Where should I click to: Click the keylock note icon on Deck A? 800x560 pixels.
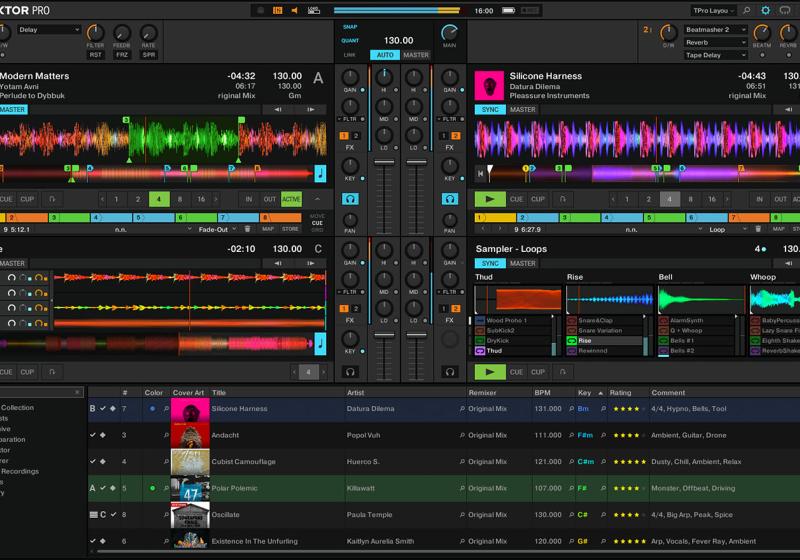320,173
